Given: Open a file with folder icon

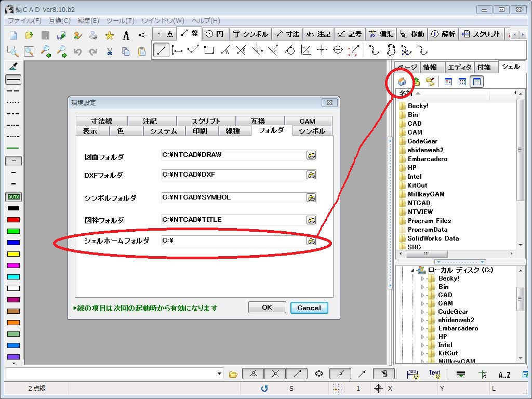Looking at the screenshot, I should (x=29, y=35).
